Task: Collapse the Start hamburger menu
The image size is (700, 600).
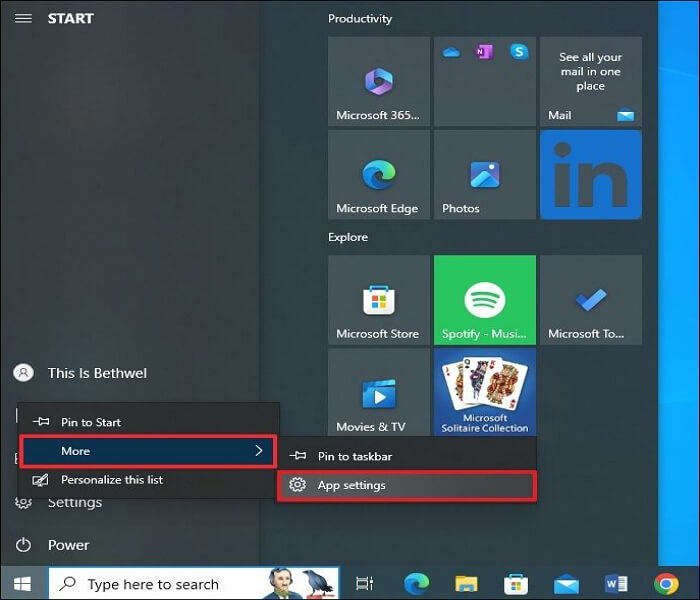Action: tap(24, 18)
